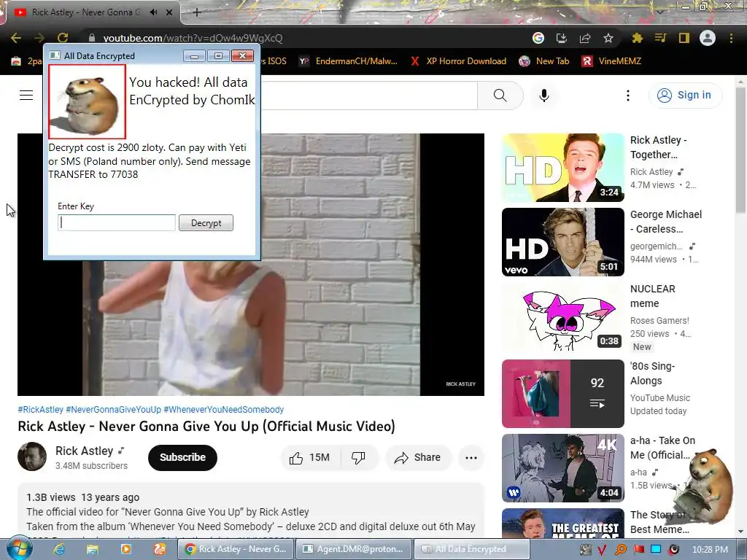The width and height of the screenshot is (747, 560).
Task: Open Rick Astley channel avatar
Action: pos(32,456)
